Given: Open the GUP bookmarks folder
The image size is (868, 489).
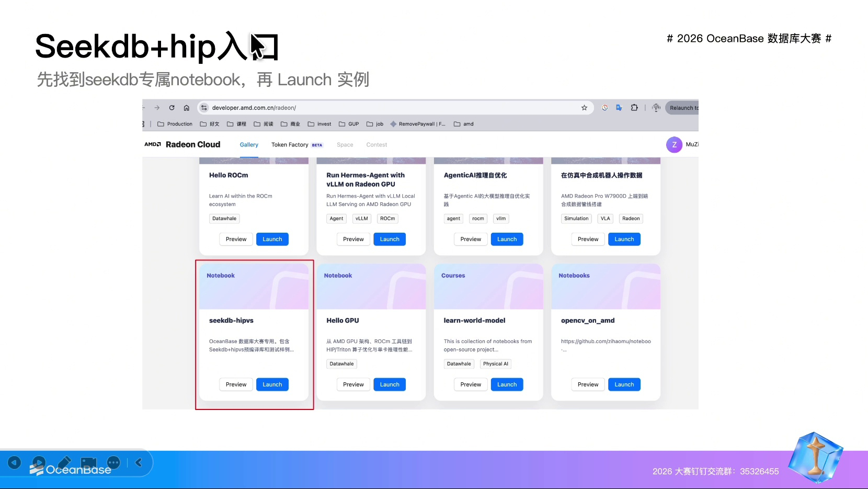Looking at the screenshot, I should [x=349, y=124].
